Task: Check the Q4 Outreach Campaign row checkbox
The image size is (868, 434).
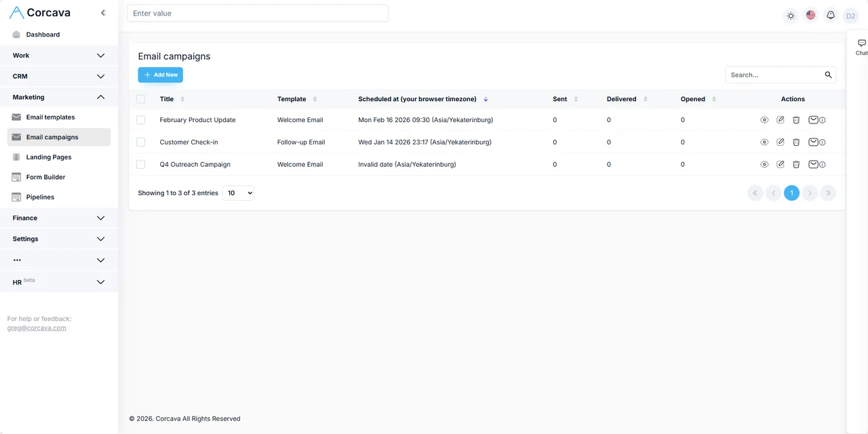Action: click(x=141, y=165)
